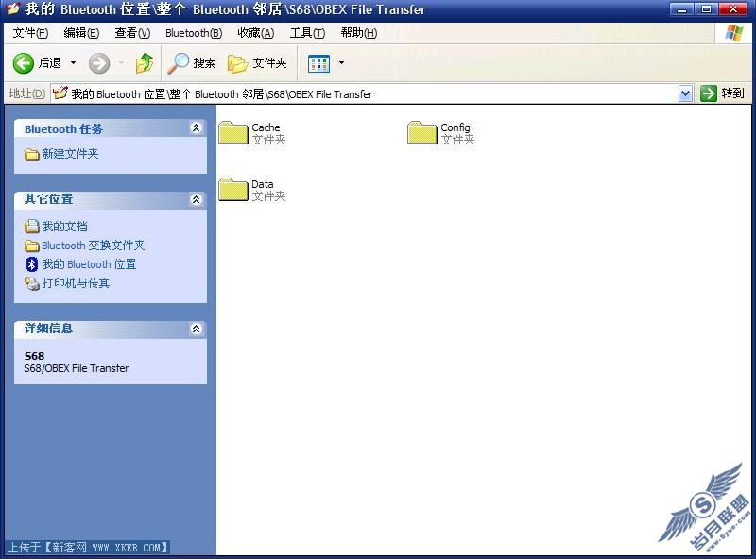Screen dimensions: 756x559
Task: Click the Bluetooth exchange folder icon
Action: (x=32, y=246)
